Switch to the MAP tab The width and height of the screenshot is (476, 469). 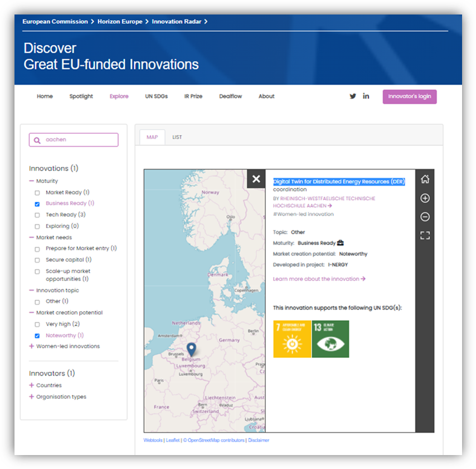click(x=152, y=137)
